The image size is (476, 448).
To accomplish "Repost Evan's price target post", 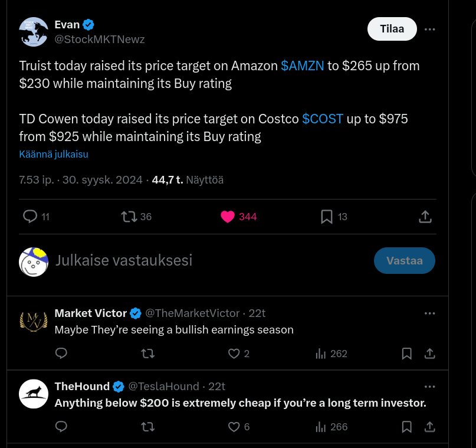I will click(129, 217).
